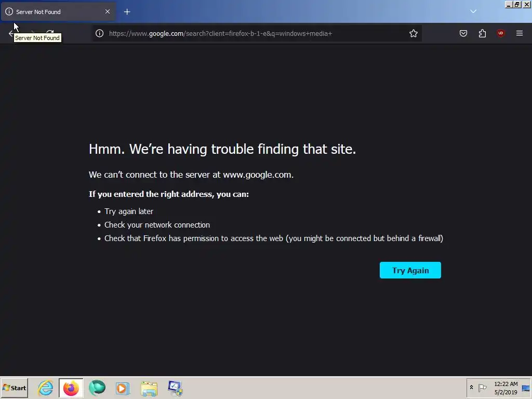The image size is (532, 399).
Task: Show hidden tray icons arrow
Action: coord(471,387)
